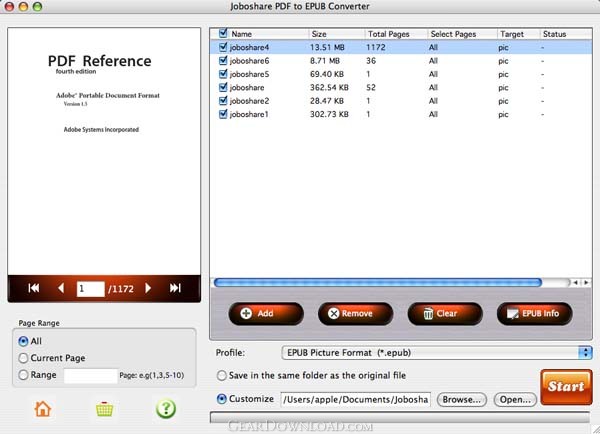Go to next page in preview
Image resolution: width=600 pixels, height=434 pixels.
pos(148,288)
